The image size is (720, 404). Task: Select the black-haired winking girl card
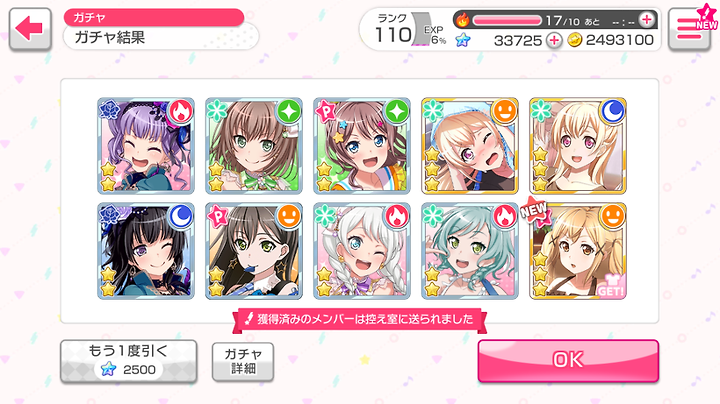pyautogui.click(x=146, y=251)
